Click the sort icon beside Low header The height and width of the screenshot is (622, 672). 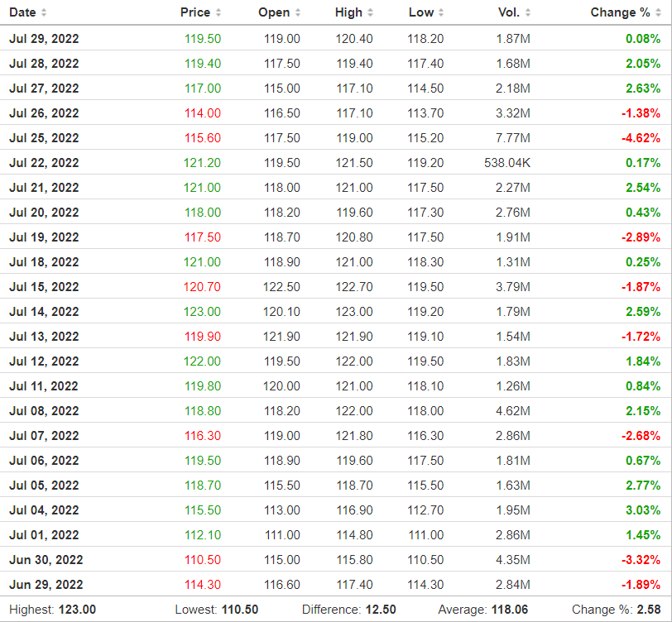pos(441,12)
